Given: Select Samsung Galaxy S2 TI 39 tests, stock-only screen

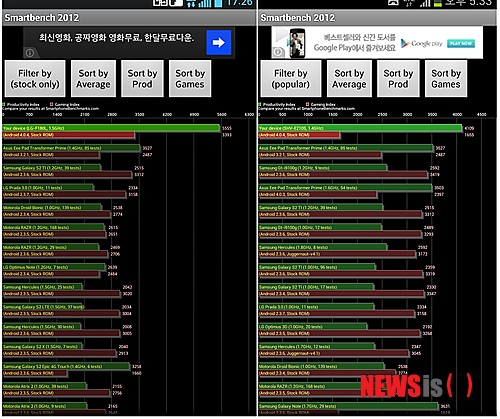Looking at the screenshot, I should point(52,168).
